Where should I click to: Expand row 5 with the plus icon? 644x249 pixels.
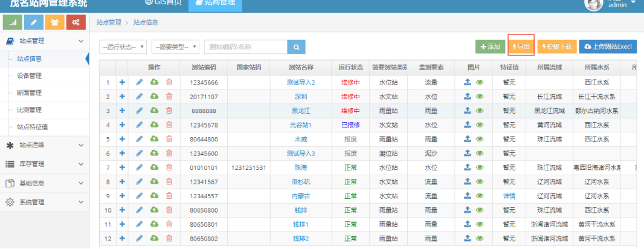pyautogui.click(x=122, y=139)
